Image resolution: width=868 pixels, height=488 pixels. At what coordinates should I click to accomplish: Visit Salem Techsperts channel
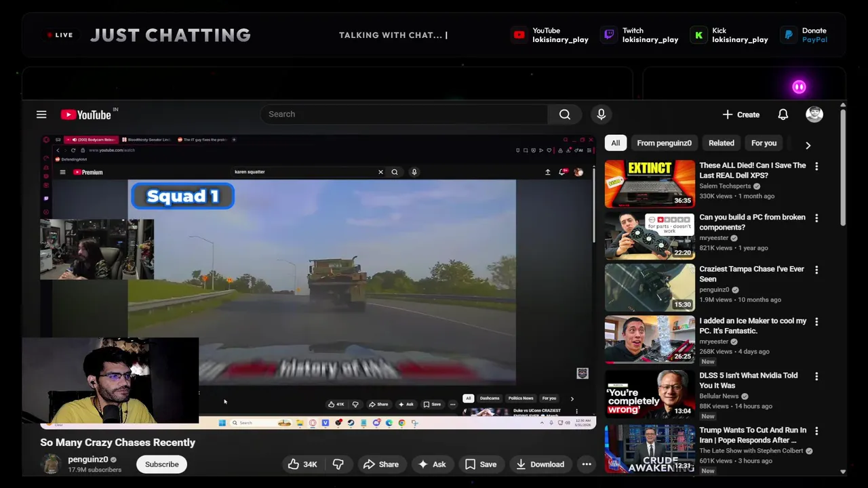[x=725, y=186]
